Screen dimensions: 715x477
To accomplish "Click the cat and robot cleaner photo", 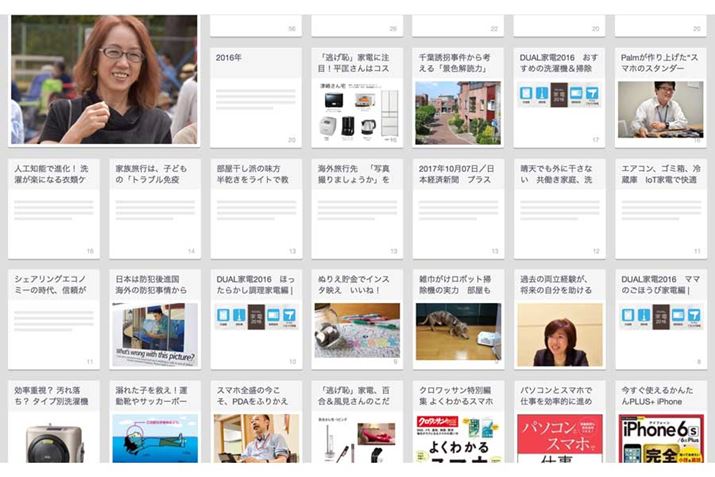I will (x=458, y=332).
